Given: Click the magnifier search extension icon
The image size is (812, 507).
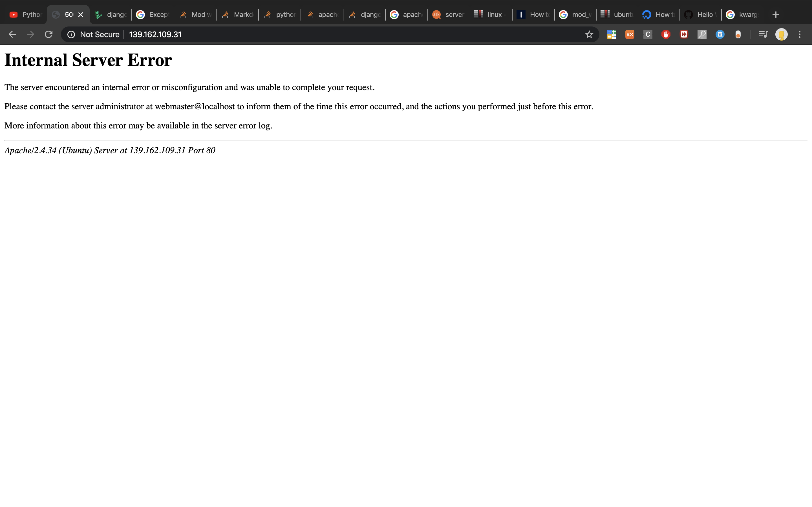Looking at the screenshot, I should 702,35.
